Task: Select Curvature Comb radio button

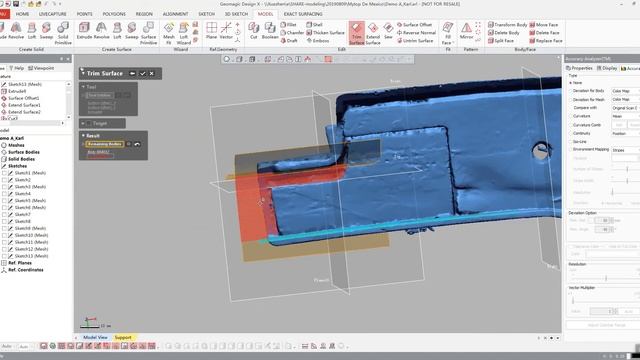Action: (571, 125)
